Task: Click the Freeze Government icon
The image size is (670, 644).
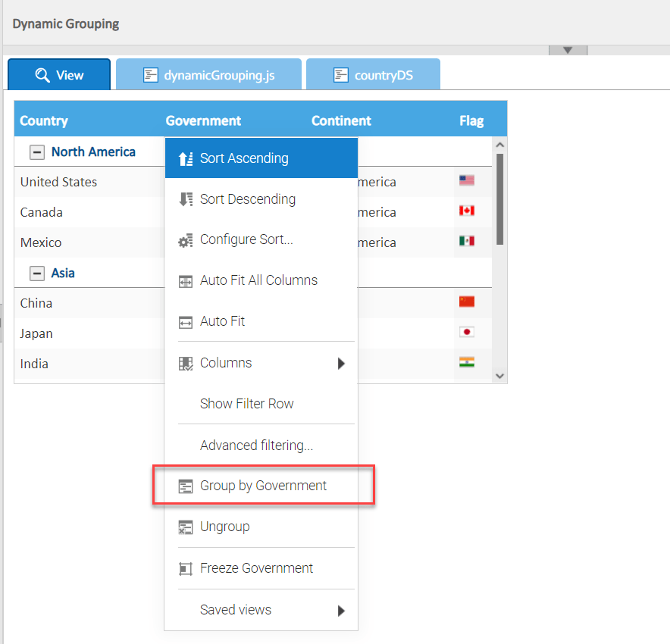Action: (186, 567)
